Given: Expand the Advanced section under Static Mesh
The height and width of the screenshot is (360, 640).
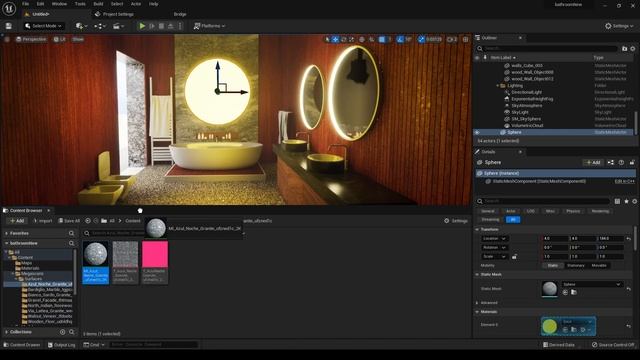Looking at the screenshot, I should point(477,303).
